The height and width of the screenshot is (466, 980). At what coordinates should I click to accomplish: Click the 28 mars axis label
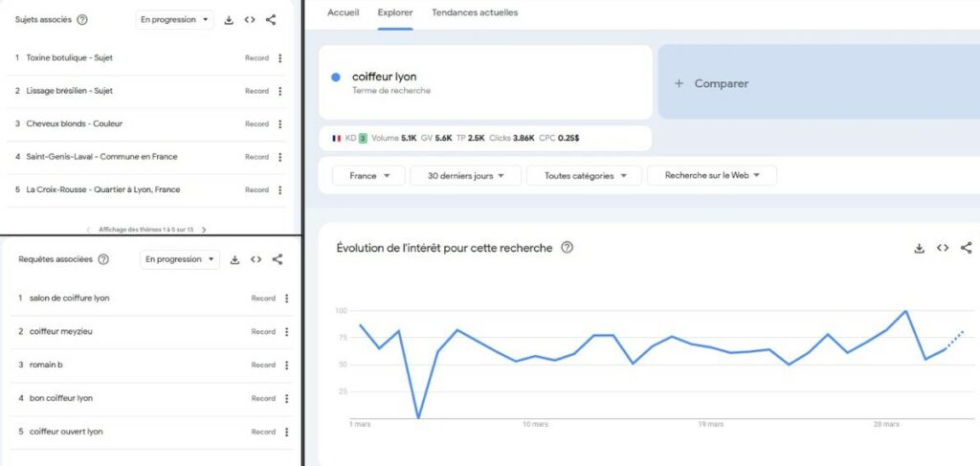[x=886, y=424]
